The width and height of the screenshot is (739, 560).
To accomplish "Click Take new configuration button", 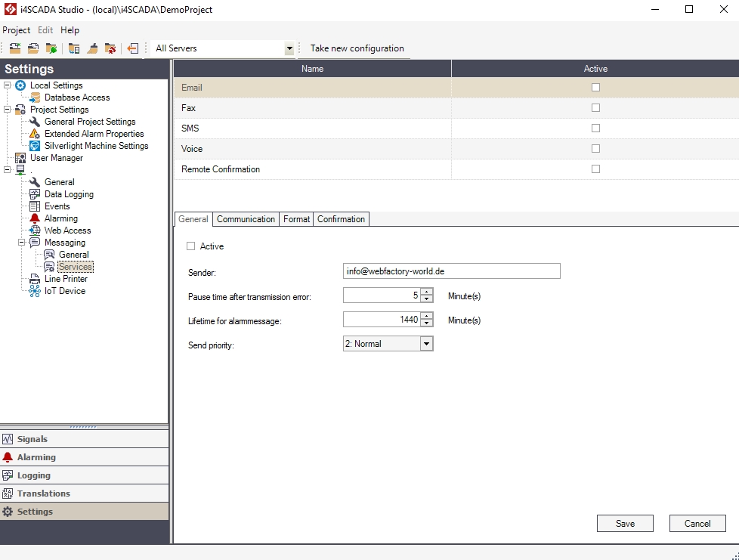I will coord(357,48).
